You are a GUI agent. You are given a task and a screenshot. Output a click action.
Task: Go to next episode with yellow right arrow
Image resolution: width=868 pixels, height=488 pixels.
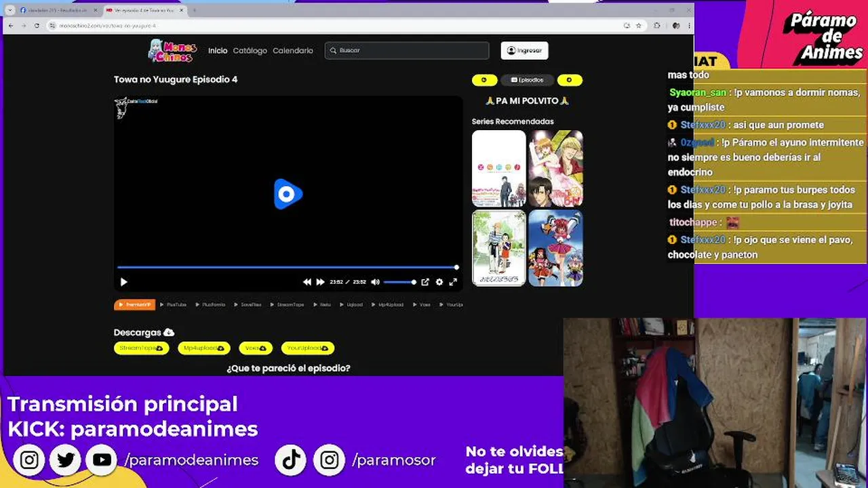tap(570, 80)
